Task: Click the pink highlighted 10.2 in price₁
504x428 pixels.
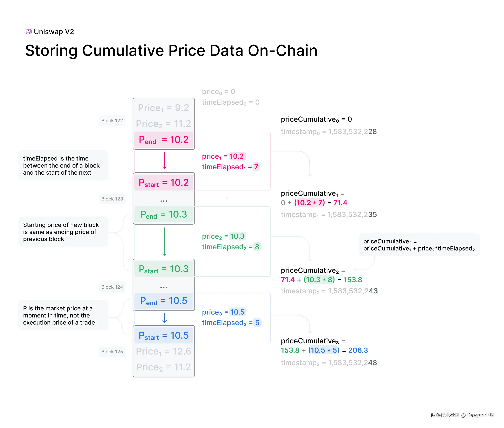Action: click(237, 156)
